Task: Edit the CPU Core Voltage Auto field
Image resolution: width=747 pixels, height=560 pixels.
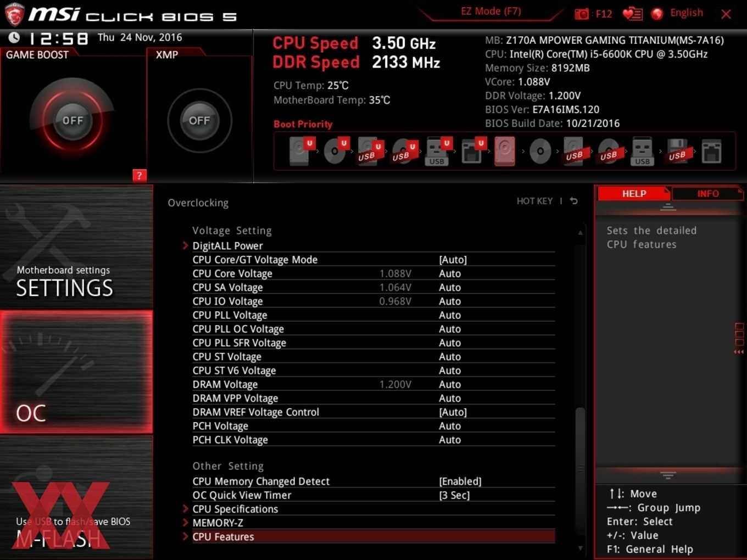Action: (450, 273)
